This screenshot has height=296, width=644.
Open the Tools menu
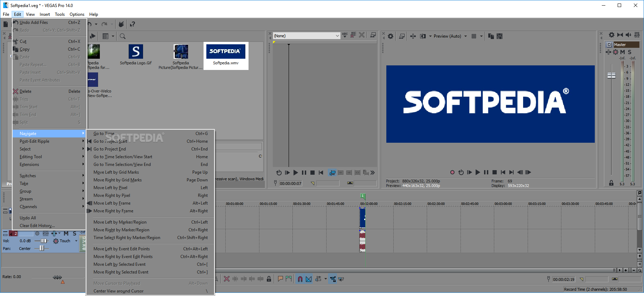point(60,14)
